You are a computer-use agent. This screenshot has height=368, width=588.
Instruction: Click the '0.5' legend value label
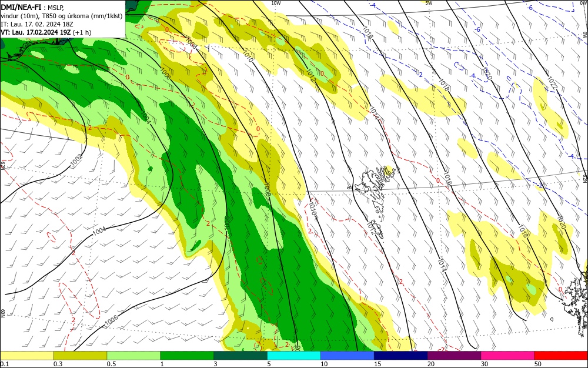tap(111, 364)
